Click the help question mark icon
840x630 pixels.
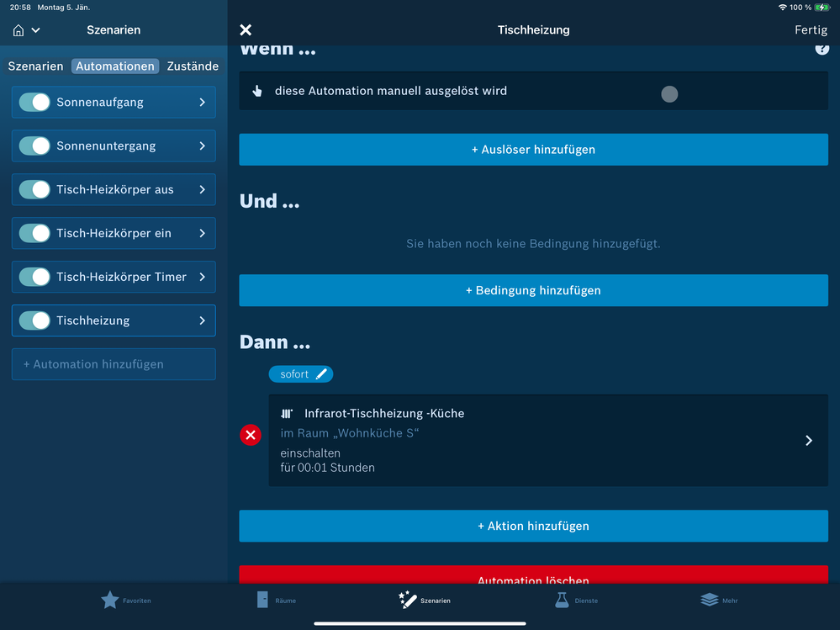pos(822,50)
